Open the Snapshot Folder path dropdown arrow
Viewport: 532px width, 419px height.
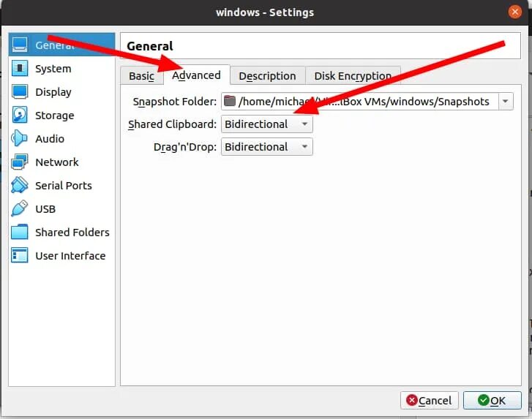506,102
